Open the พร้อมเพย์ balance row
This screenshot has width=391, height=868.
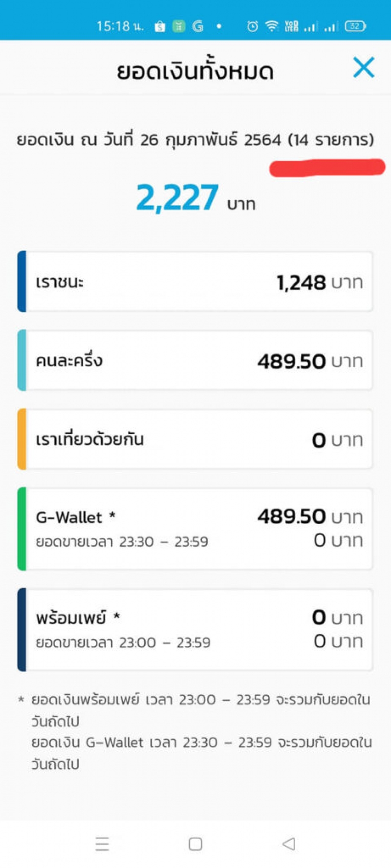(x=195, y=630)
